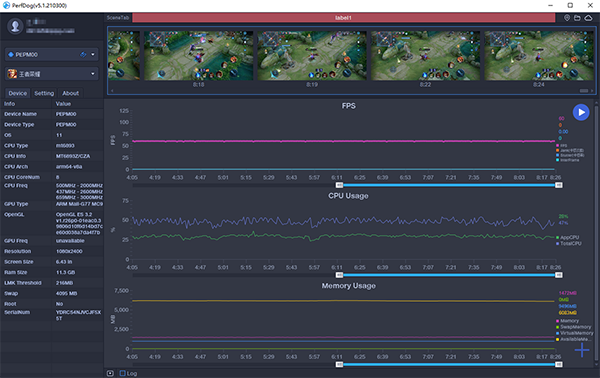Switch to the About tab
This screenshot has width=600, height=378.
pos(70,93)
